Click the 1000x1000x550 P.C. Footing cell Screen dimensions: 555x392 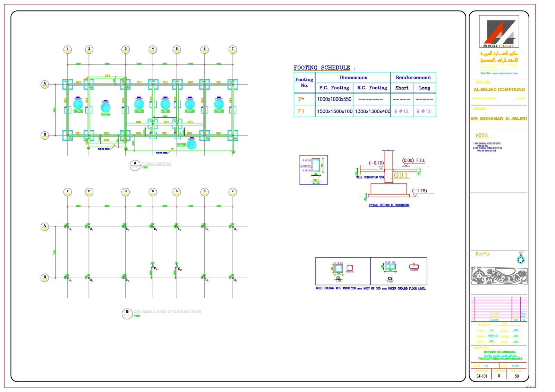(x=334, y=99)
